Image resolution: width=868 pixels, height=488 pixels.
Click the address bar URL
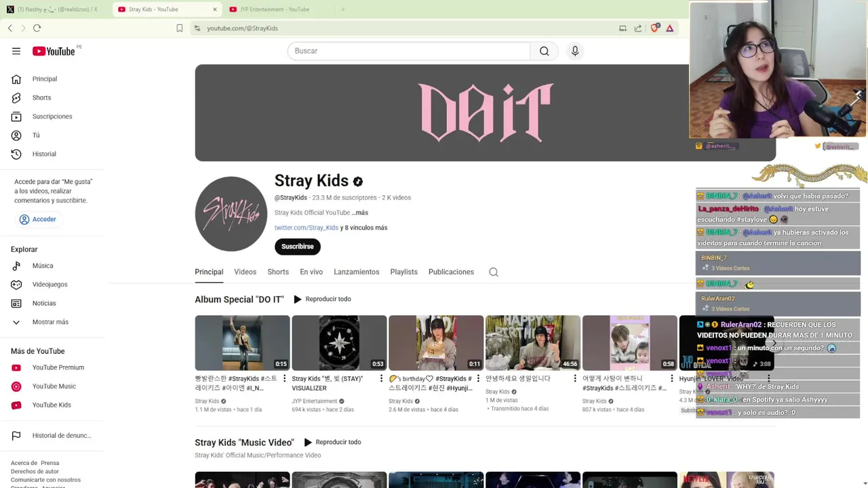point(242,28)
